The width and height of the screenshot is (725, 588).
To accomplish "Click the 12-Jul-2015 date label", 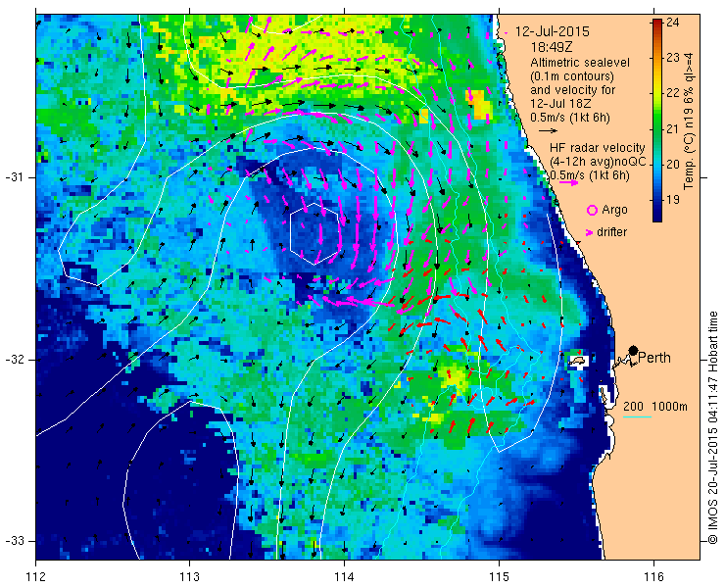I will coord(553,31).
